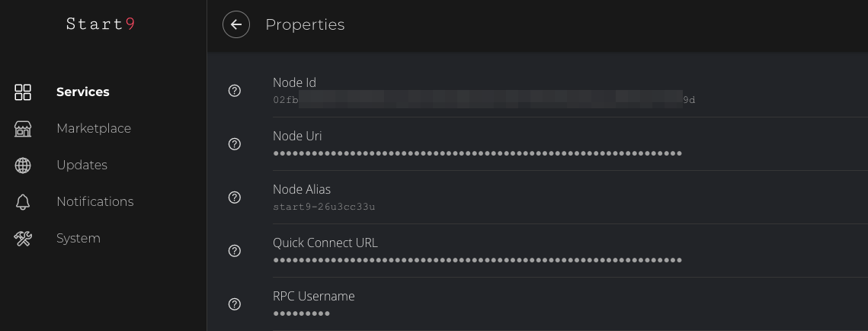The image size is (868, 331).
Task: Open the Services menu item
Action: [83, 92]
